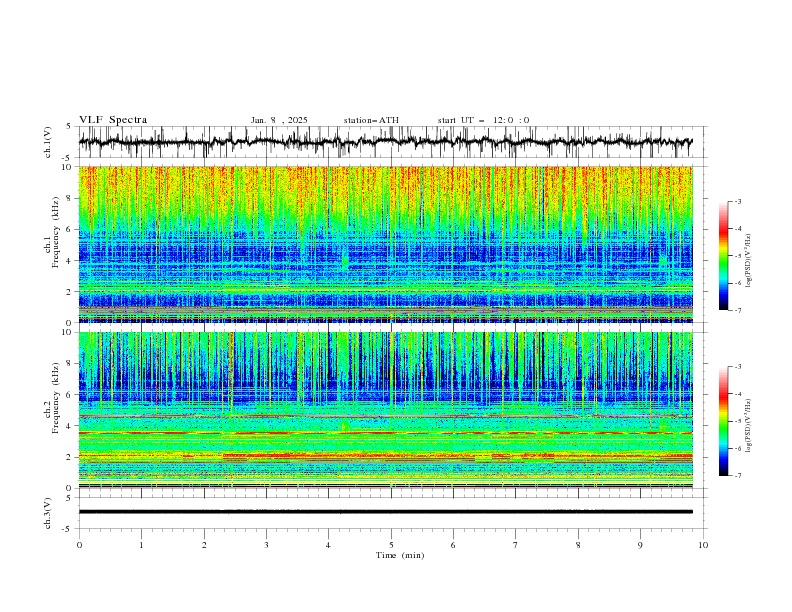Click the "VLF Spectra" plot title

[x=113, y=120]
